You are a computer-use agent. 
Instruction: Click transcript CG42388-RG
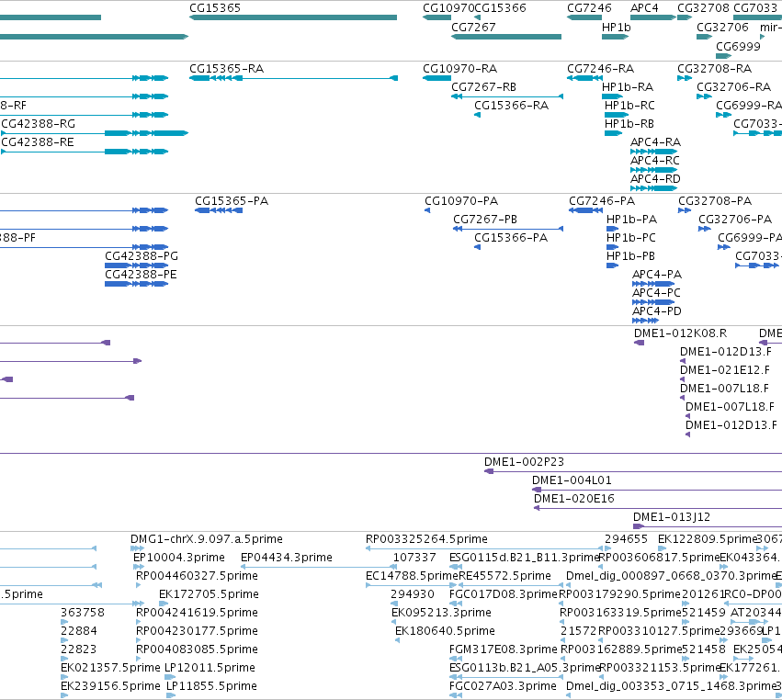tap(39, 124)
